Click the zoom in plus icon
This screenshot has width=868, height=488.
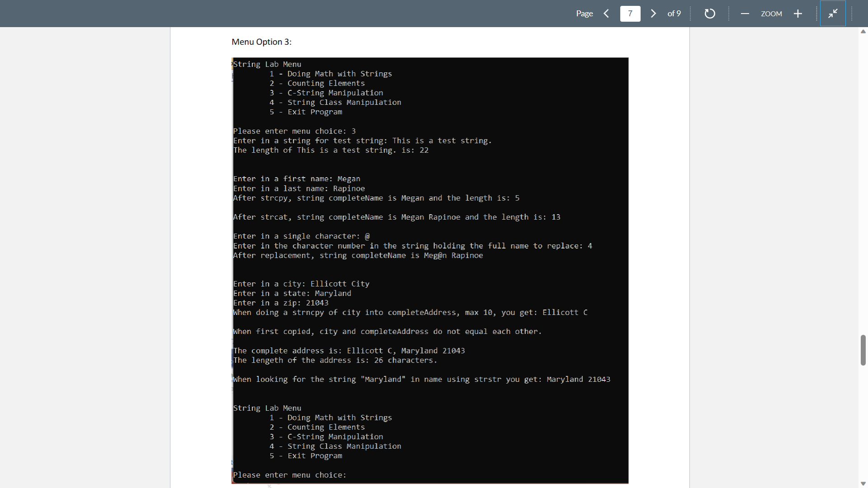click(x=797, y=13)
